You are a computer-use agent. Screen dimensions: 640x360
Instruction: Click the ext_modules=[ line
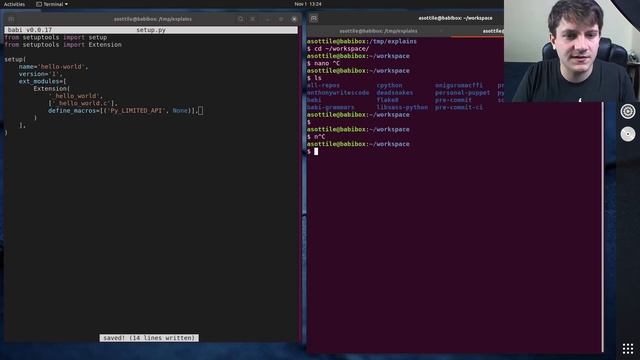[42, 81]
